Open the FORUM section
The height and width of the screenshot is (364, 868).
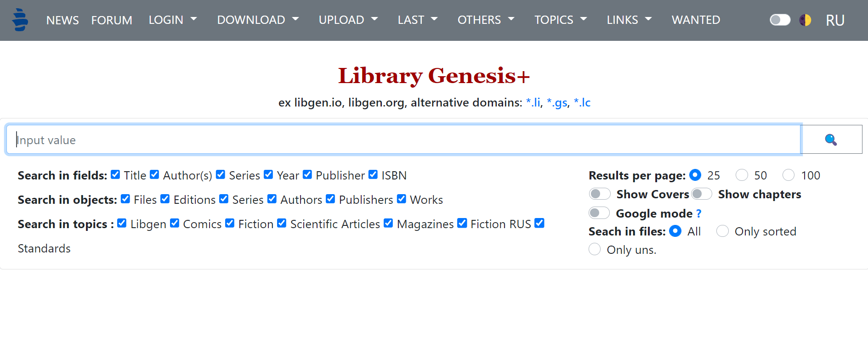[112, 20]
